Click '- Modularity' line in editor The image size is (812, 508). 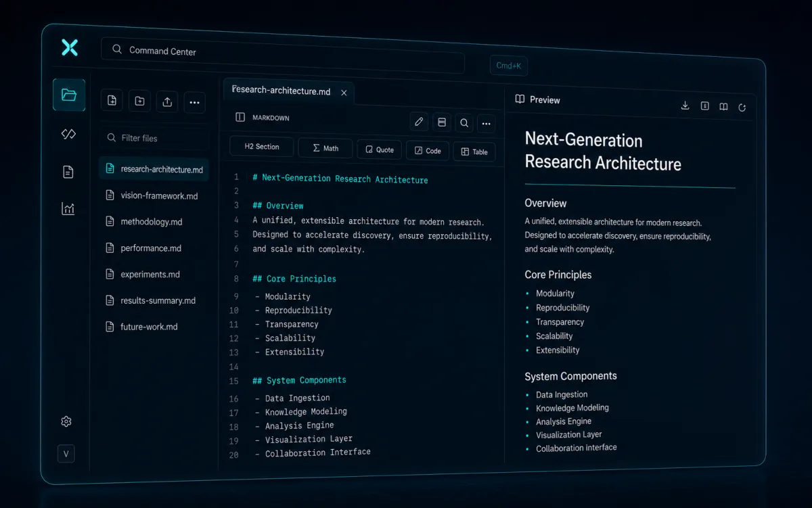point(283,296)
